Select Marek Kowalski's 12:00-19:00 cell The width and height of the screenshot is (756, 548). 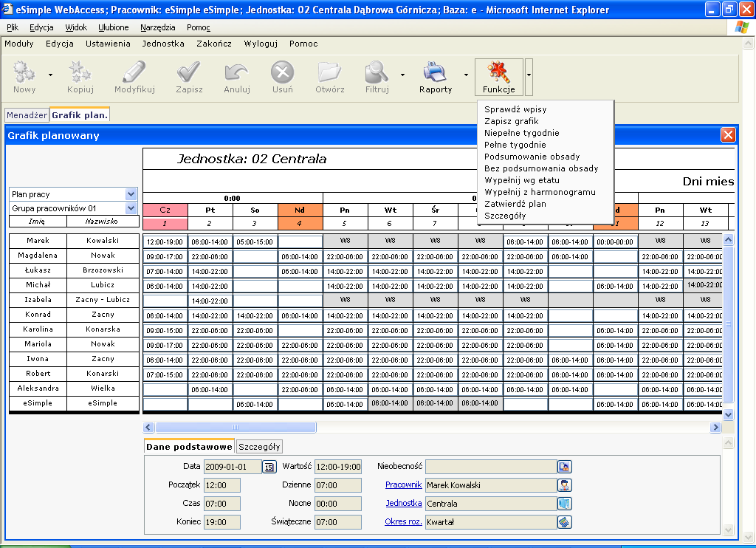(165, 242)
